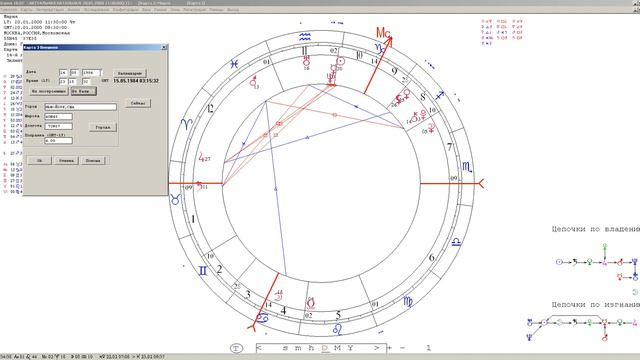This screenshot has height=360, width=640.
Task: Confirm dialog with Ok button
Action: (x=39, y=160)
